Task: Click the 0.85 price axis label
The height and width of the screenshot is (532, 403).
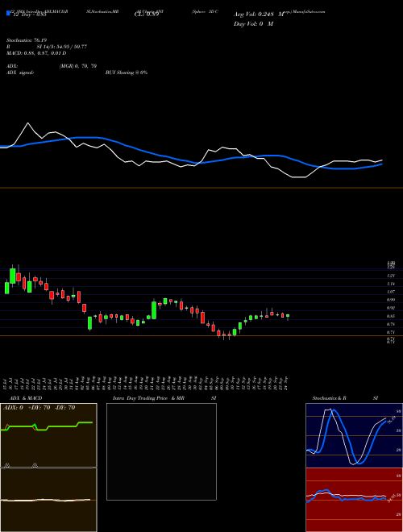Action: [391, 316]
